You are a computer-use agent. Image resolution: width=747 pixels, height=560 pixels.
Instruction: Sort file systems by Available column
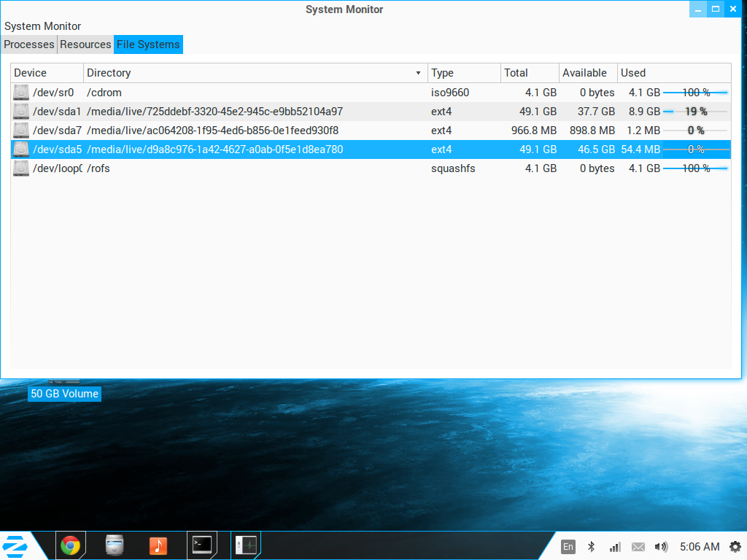[587, 73]
